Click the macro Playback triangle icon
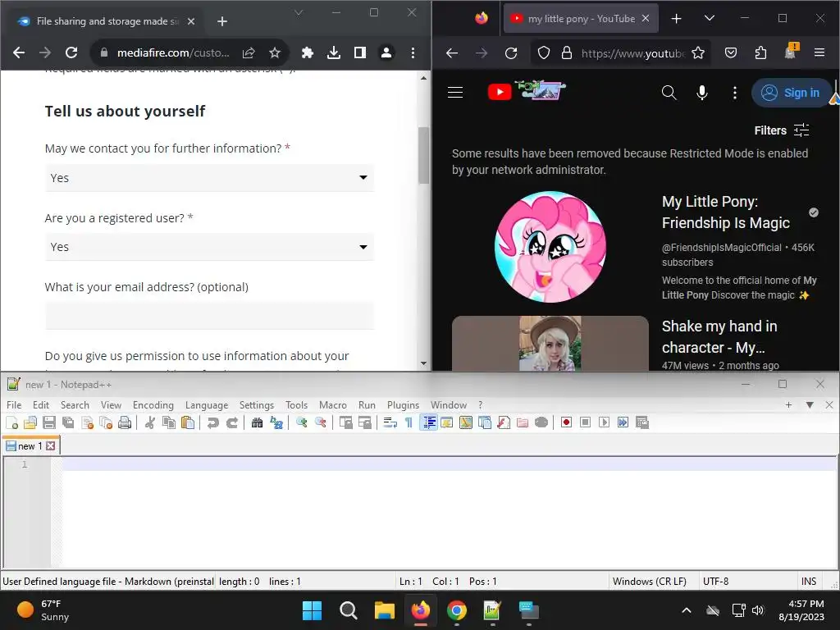The width and height of the screenshot is (840, 630). coord(605,422)
